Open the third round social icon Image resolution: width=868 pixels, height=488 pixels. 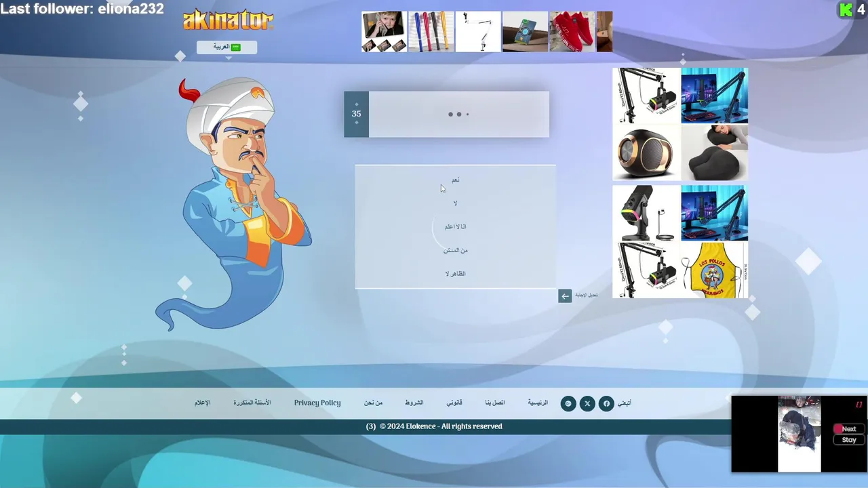[568, 403]
